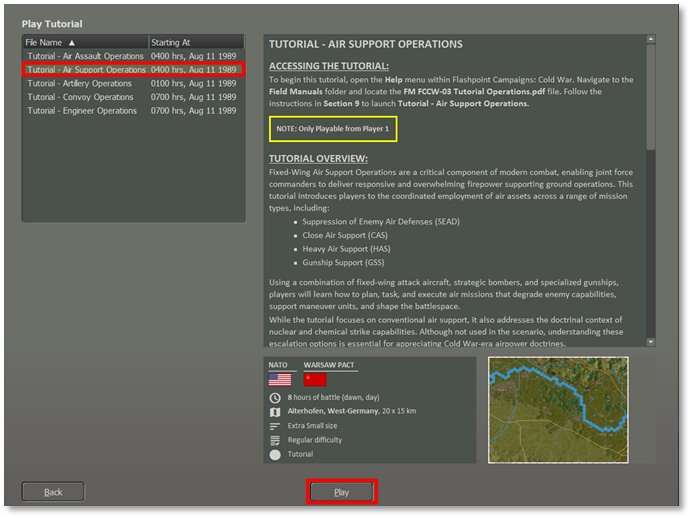
Task: Sort scenarios by File Name column header
Action: pyautogui.click(x=45, y=43)
